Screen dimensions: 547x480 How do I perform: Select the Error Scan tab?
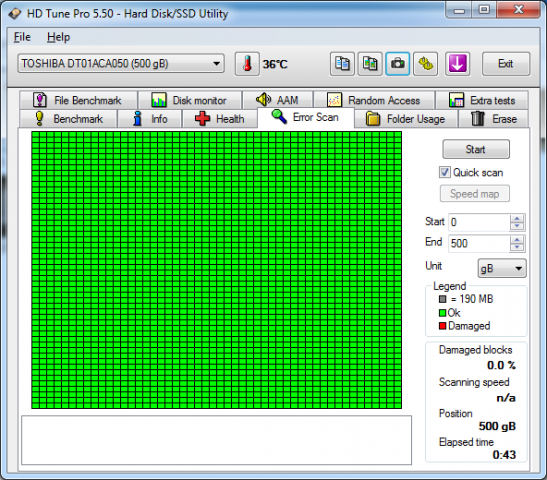(x=306, y=118)
